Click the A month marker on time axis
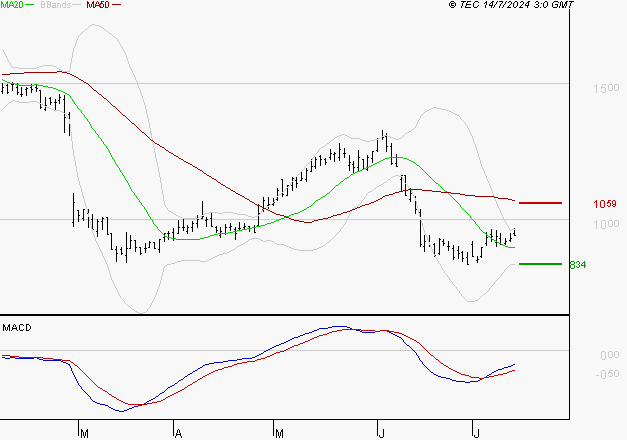This screenshot has height=440, width=627. coord(178,434)
